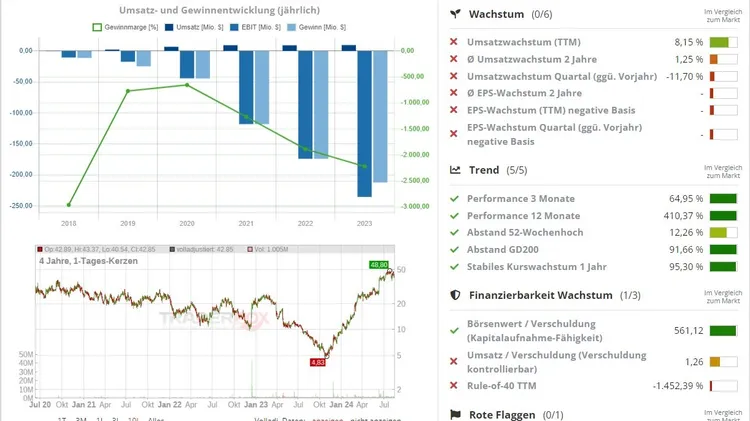Click the Umsatzwachstum (TTM) rating bar
The height and width of the screenshot is (421, 750).
(x=723, y=42)
